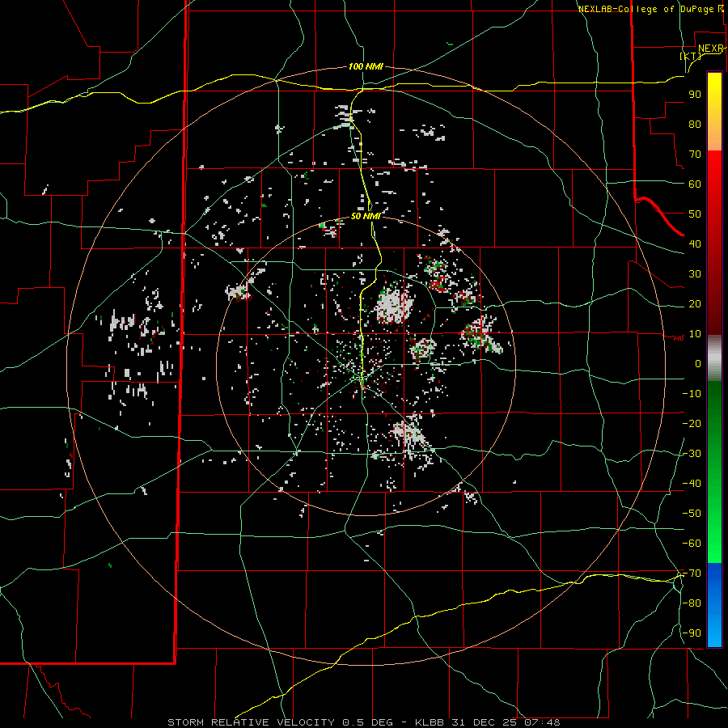
Task: Click the -10 value on the velocity scale
Action: coord(692,394)
